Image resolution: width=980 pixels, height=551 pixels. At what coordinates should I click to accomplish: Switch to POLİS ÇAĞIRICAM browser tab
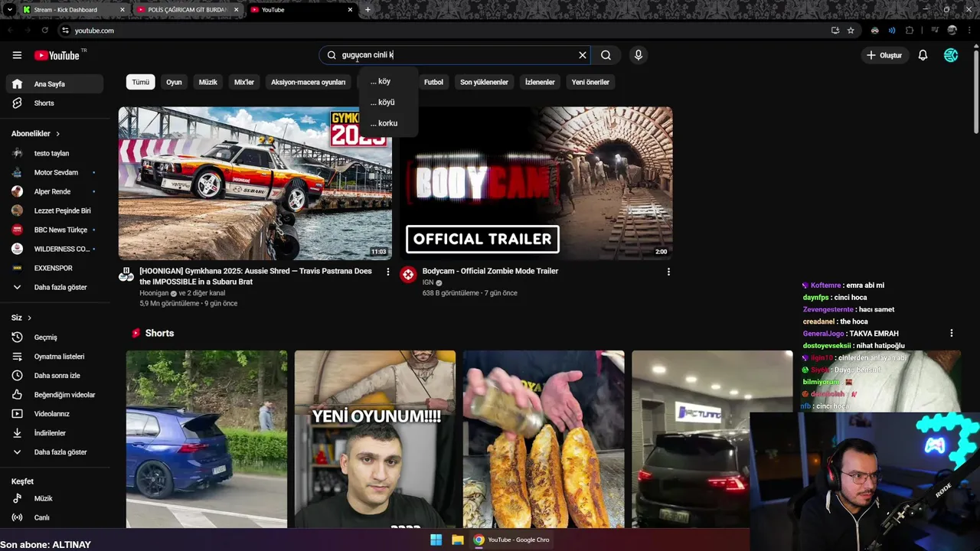coord(188,10)
